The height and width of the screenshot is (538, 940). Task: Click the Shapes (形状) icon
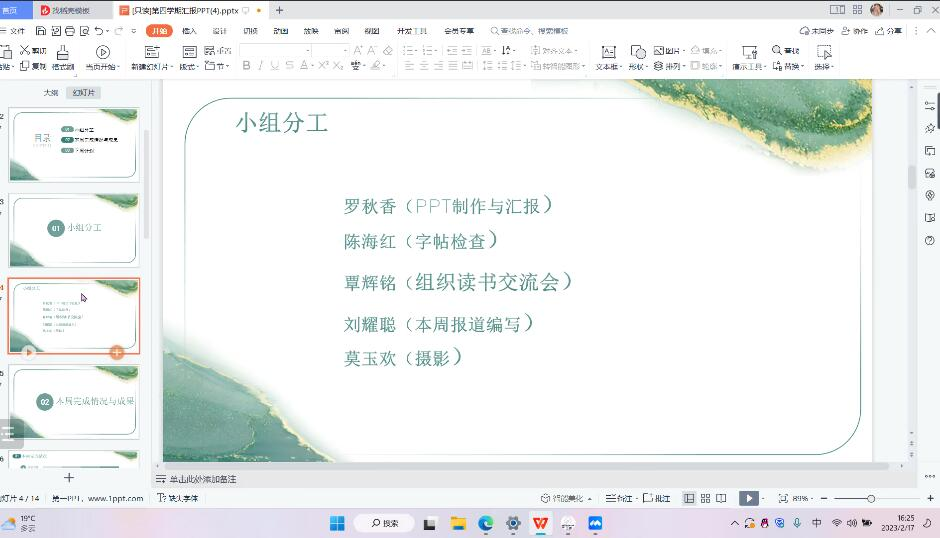tap(637, 57)
